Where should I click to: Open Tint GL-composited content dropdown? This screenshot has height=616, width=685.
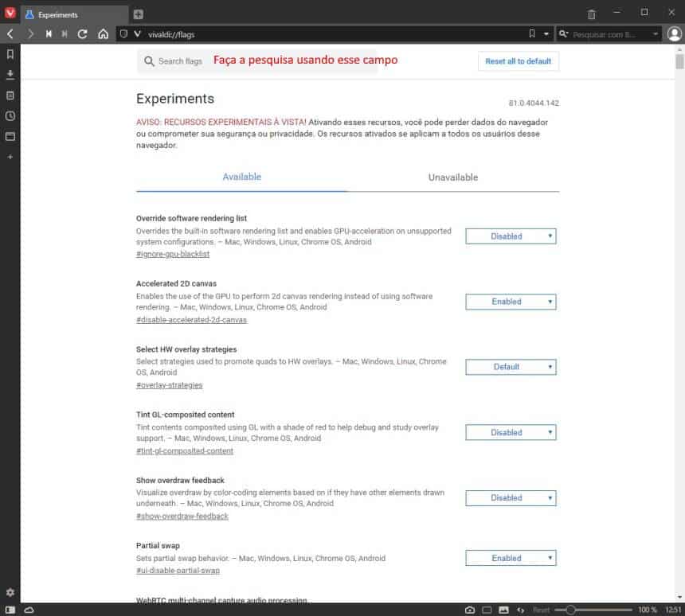511,432
